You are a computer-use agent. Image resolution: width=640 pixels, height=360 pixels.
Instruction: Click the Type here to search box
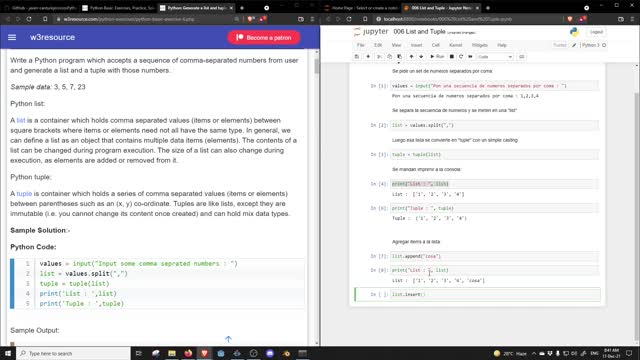click(x=73, y=353)
